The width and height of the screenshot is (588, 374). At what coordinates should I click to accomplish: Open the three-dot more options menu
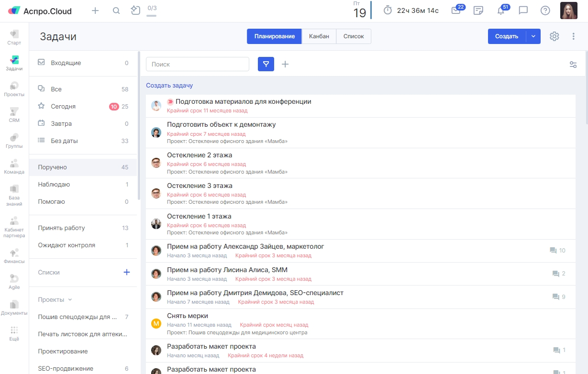tap(574, 36)
